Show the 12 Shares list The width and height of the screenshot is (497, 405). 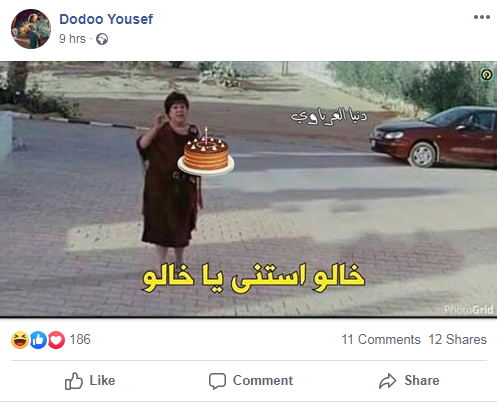point(457,339)
